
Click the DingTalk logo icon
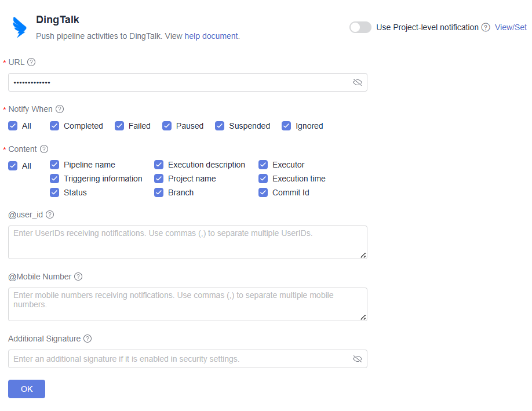(x=20, y=27)
